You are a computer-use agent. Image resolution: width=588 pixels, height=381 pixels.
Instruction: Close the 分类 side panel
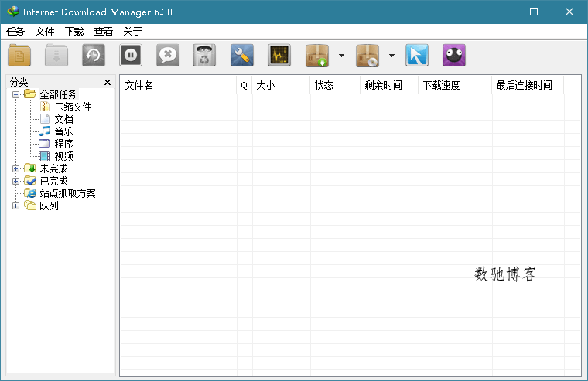108,82
